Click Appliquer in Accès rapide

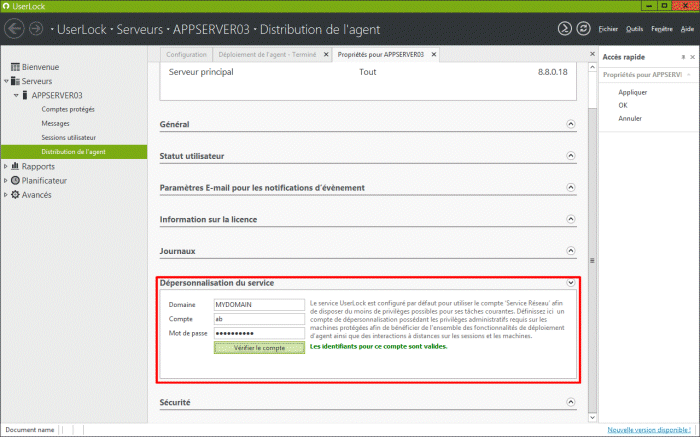point(633,92)
